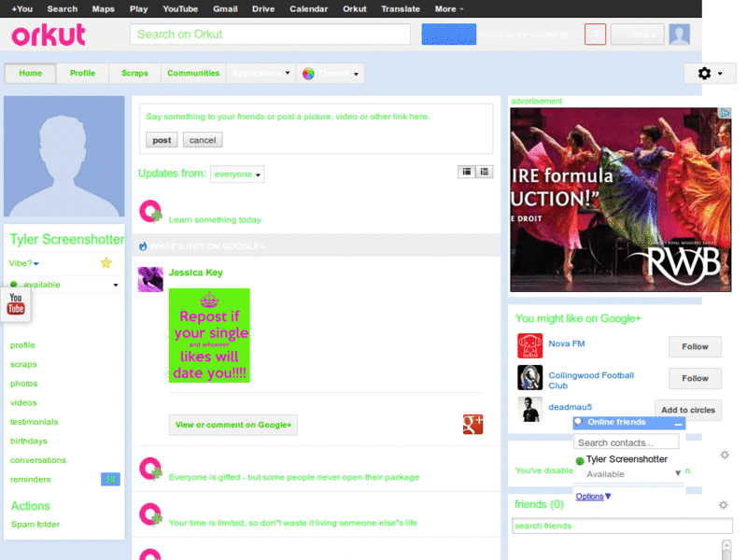Open Calendar in the Google bar
747x560 pixels.
(x=309, y=9)
